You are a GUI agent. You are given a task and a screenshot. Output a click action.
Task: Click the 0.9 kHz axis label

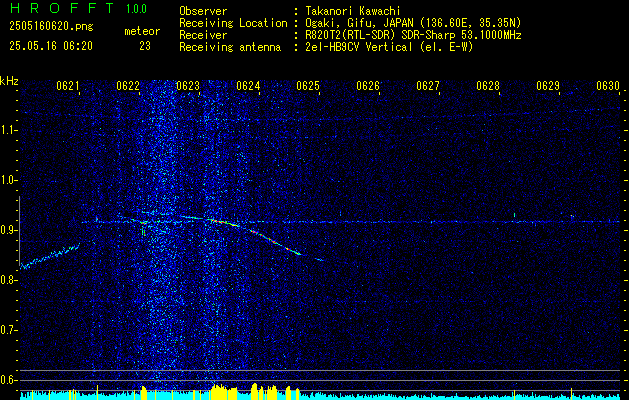click(8, 230)
